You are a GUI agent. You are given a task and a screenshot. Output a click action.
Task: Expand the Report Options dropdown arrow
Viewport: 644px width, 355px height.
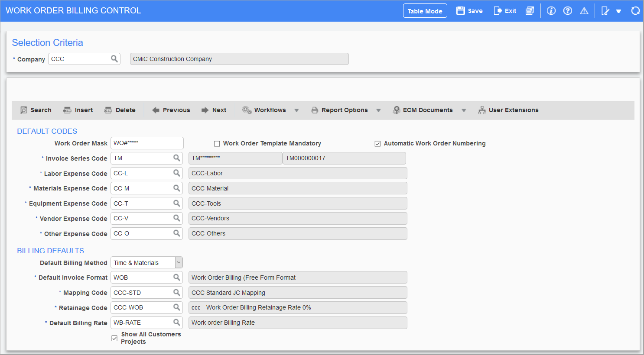[x=378, y=110]
